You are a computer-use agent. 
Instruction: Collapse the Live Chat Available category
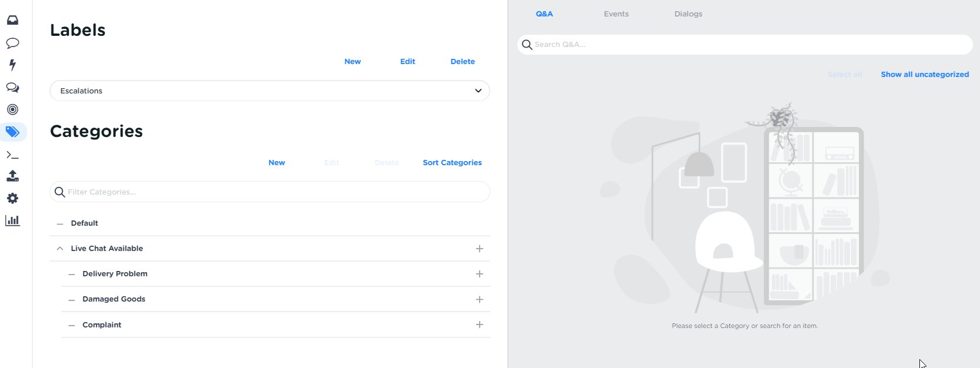coord(60,249)
